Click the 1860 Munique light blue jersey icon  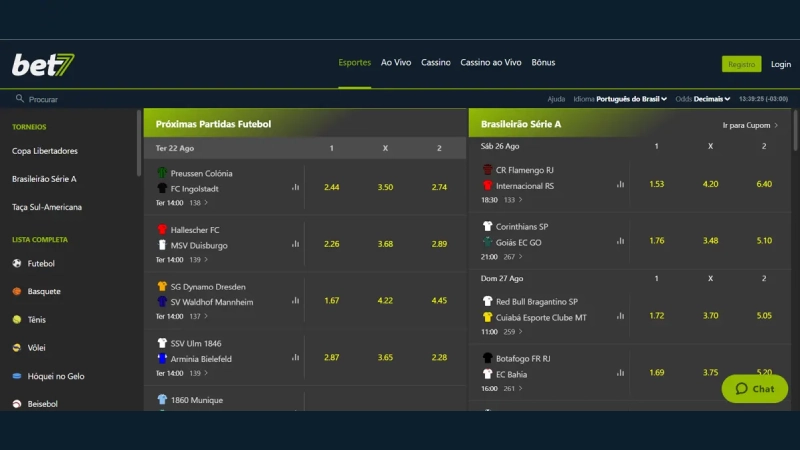pyautogui.click(x=162, y=399)
